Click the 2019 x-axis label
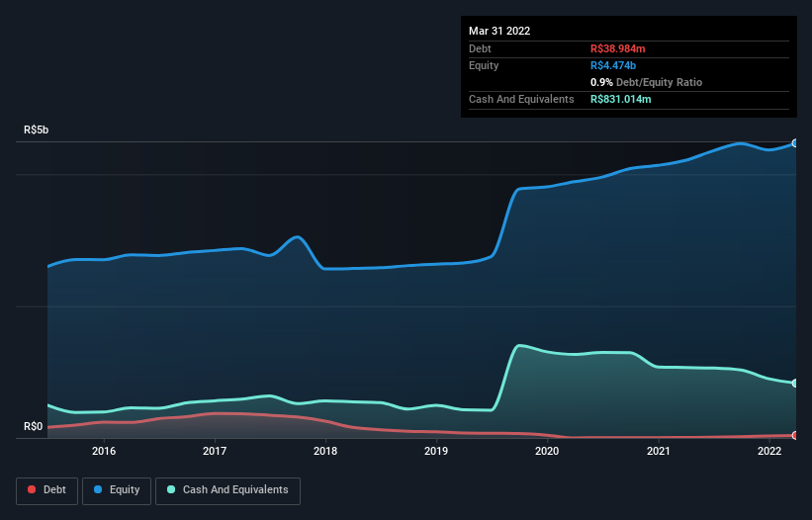The width and height of the screenshot is (812, 520). (x=436, y=451)
